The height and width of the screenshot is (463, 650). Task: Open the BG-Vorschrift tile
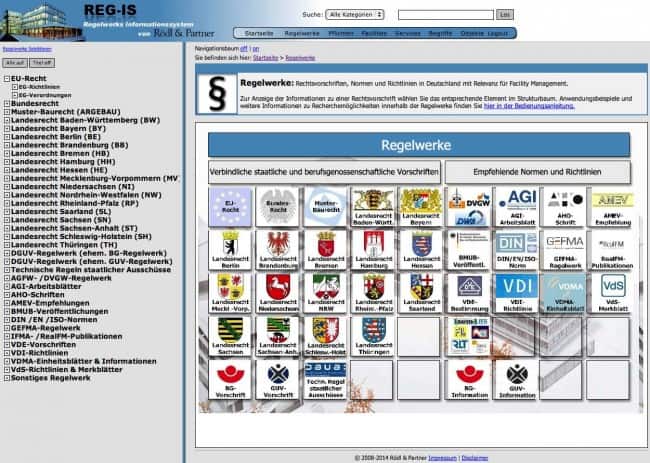pos(230,379)
